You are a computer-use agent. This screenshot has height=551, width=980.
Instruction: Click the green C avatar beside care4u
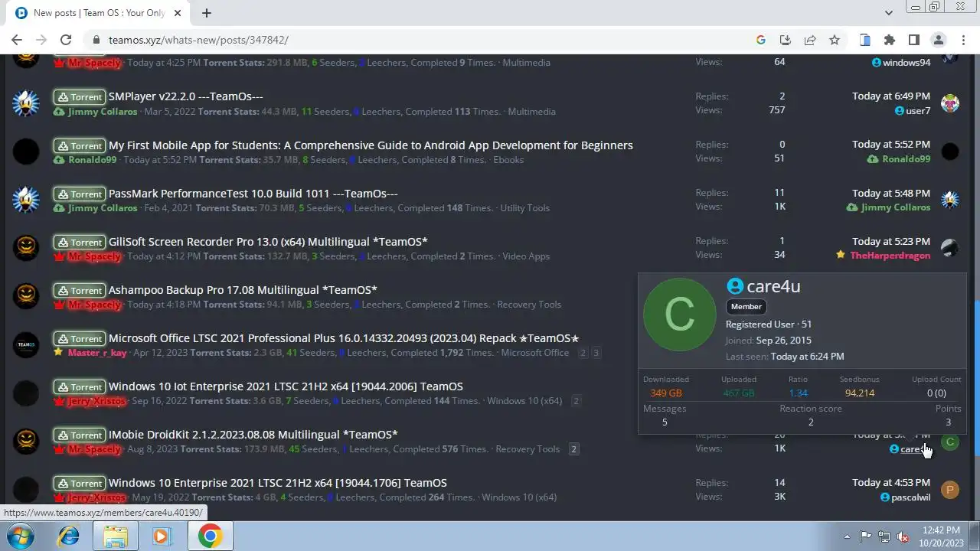950,442
